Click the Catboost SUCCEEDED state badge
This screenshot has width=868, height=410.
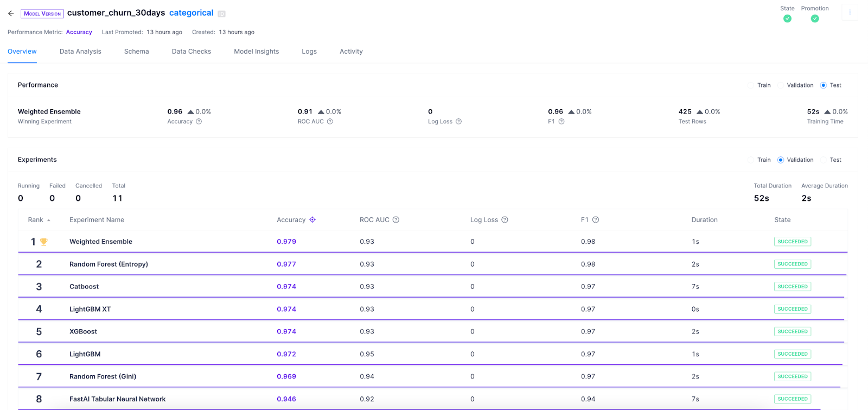click(x=792, y=287)
